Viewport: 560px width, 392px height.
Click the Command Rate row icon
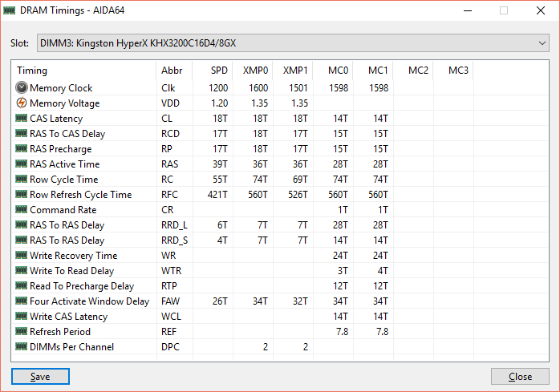pos(22,210)
